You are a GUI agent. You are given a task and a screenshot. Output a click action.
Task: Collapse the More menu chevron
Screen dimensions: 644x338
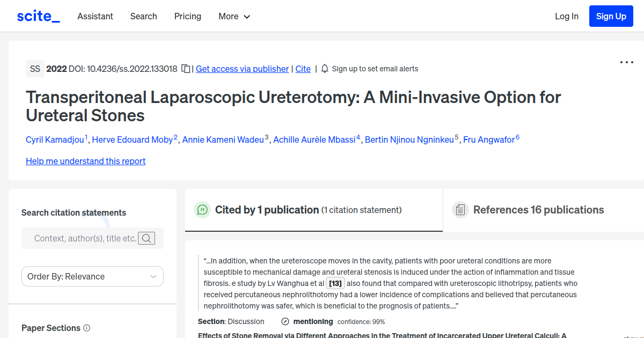tap(247, 17)
